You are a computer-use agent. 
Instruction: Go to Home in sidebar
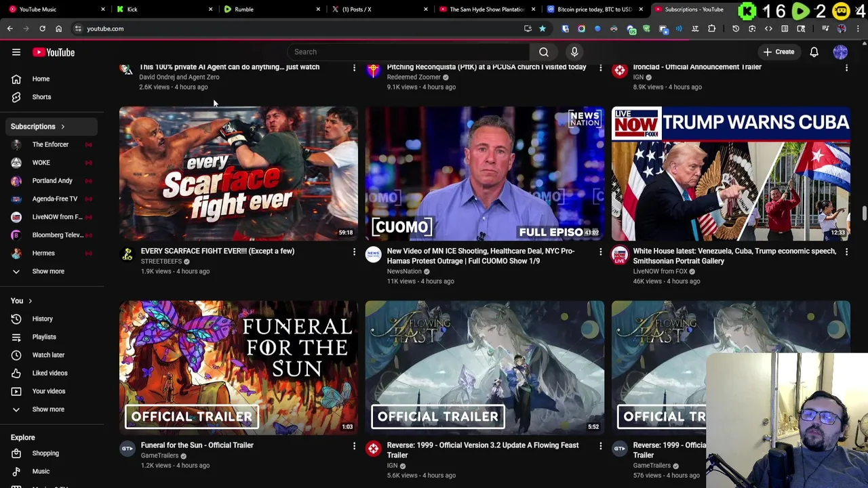click(x=51, y=79)
